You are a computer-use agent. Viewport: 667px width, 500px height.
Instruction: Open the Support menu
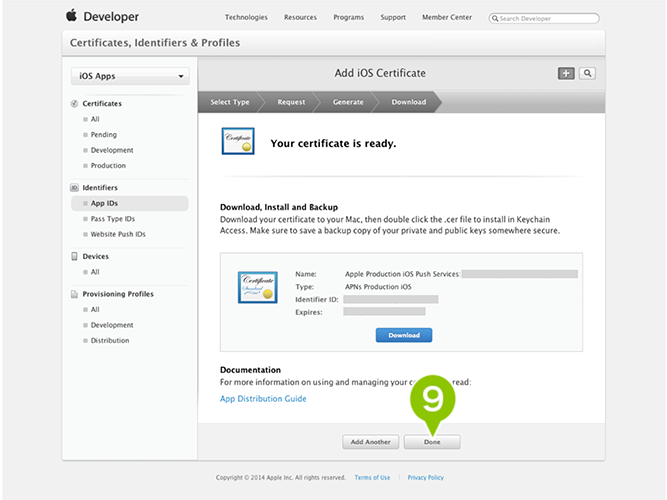coord(393,17)
